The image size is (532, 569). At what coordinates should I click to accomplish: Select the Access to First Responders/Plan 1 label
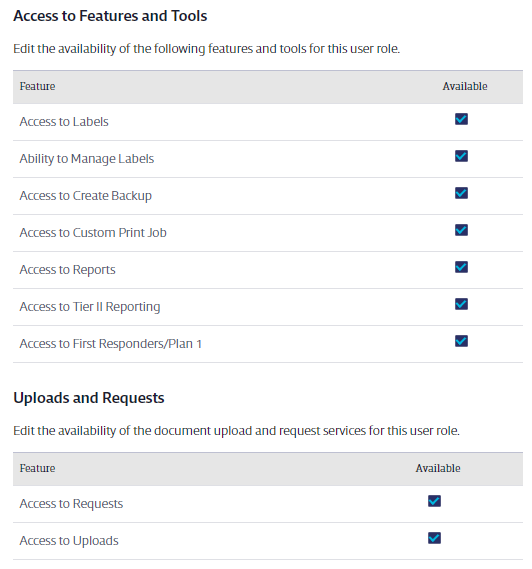111,344
